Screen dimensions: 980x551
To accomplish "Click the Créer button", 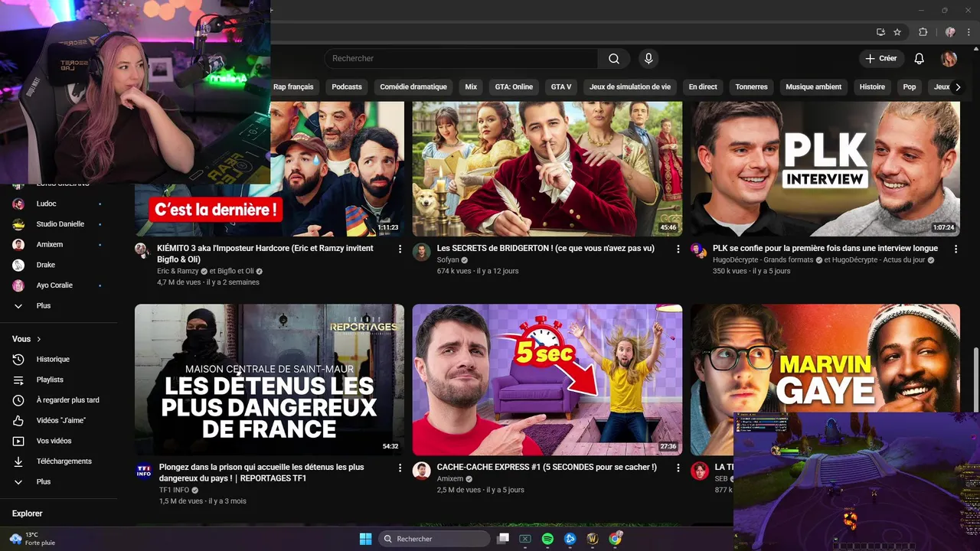I will point(881,59).
